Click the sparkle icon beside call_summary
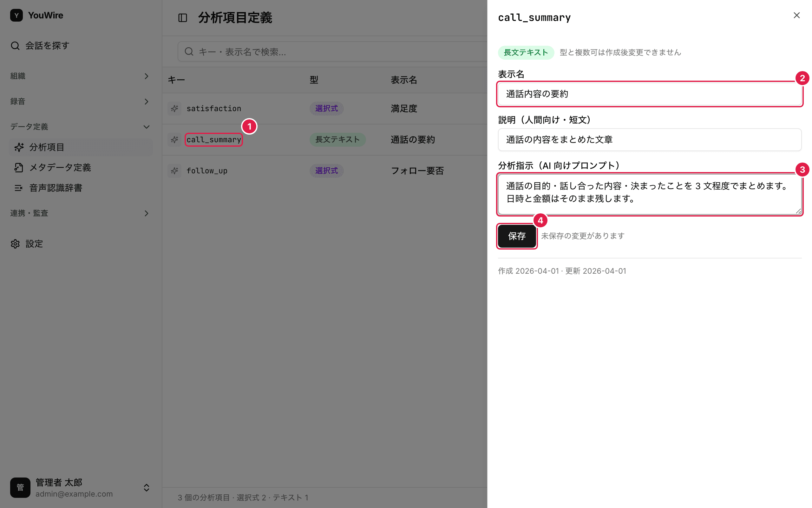 174,140
